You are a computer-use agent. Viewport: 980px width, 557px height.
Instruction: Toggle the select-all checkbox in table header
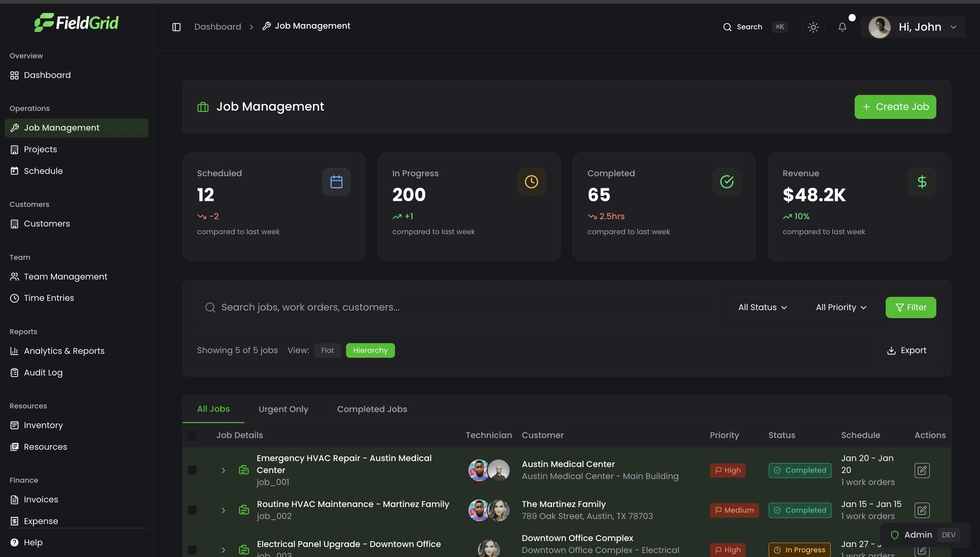point(192,435)
